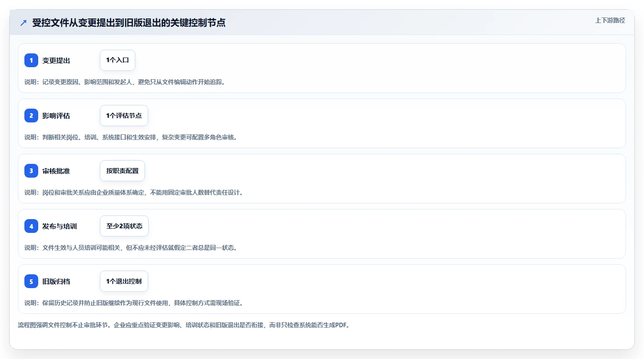644x359 pixels.
Task: Click the description starting 判断相关岗位
Action: [131, 137]
